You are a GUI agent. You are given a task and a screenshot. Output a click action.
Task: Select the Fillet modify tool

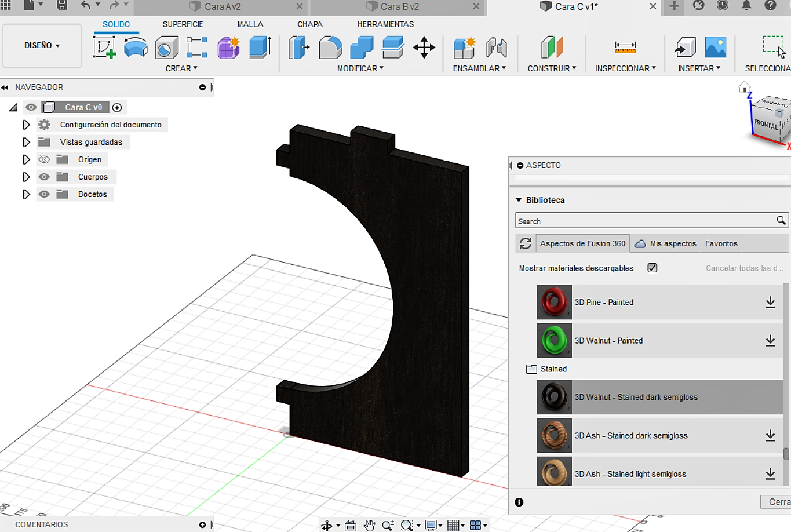330,48
